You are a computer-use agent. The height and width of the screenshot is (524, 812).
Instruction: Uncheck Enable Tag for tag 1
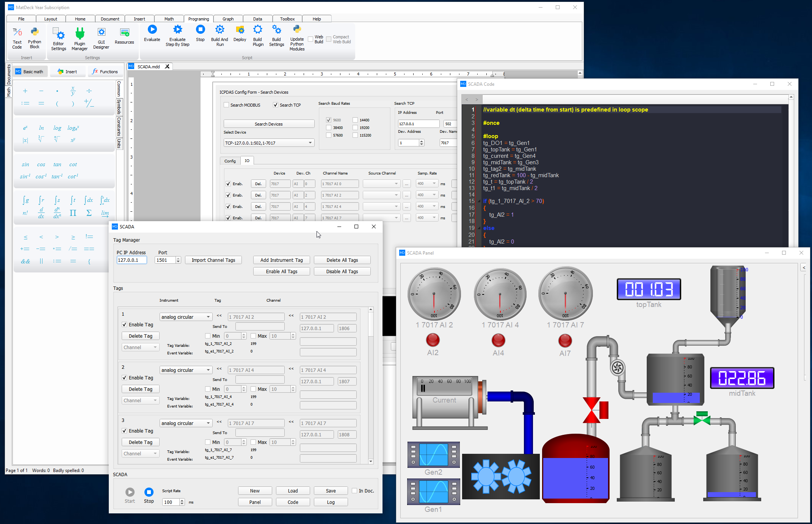coord(124,324)
